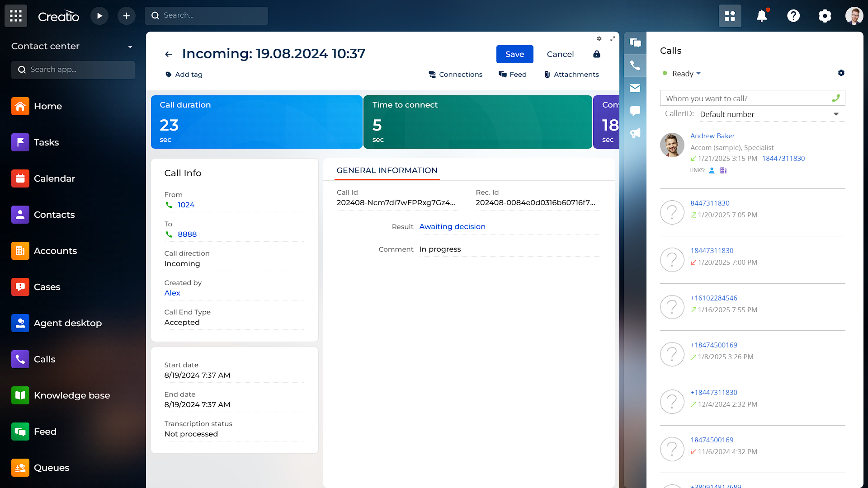Click the Search app field in sidebar
Screen dimensions: 868x488
[x=73, y=70]
